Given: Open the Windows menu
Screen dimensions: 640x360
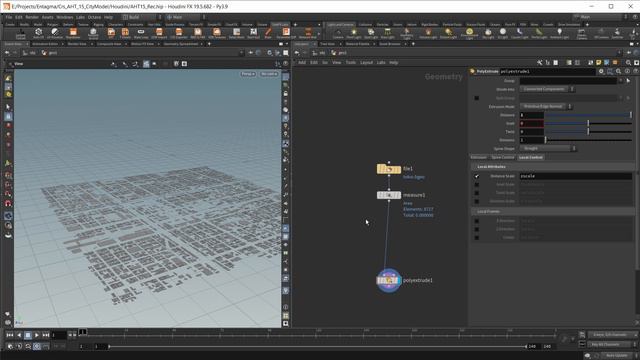Looking at the screenshot, I should click(x=65, y=17).
